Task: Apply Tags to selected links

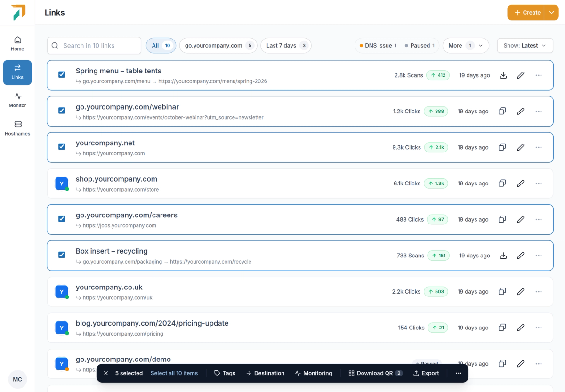Action: pyautogui.click(x=225, y=373)
